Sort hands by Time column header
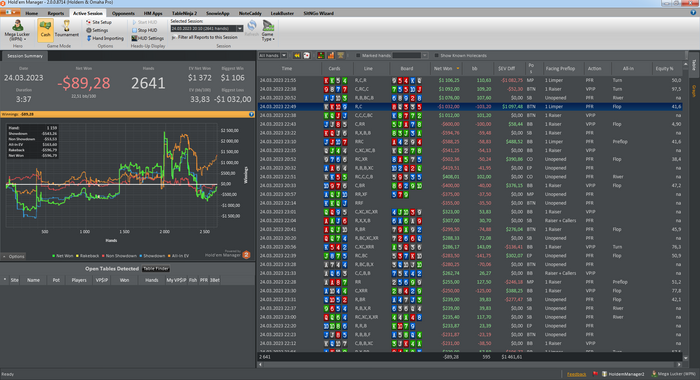 (289, 68)
